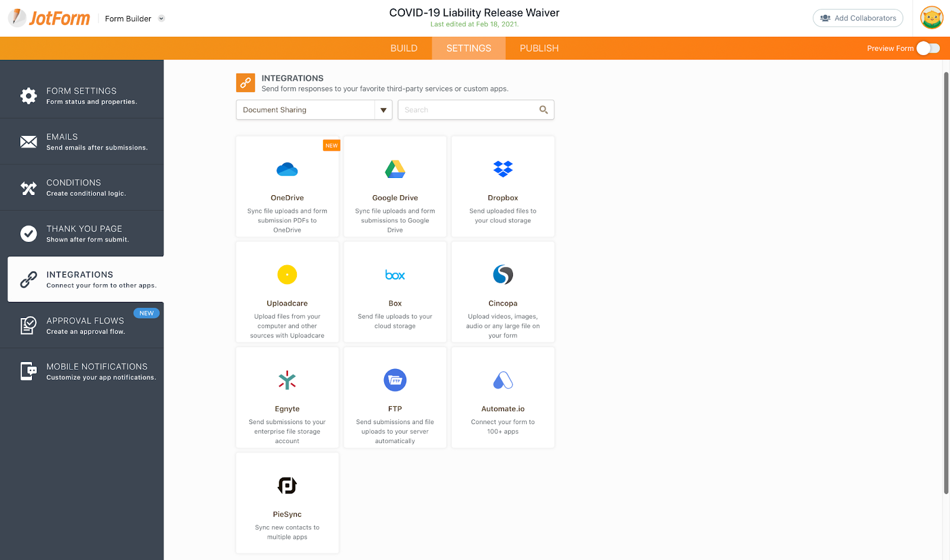
Task: Switch to the PUBLISH tab
Action: [539, 48]
